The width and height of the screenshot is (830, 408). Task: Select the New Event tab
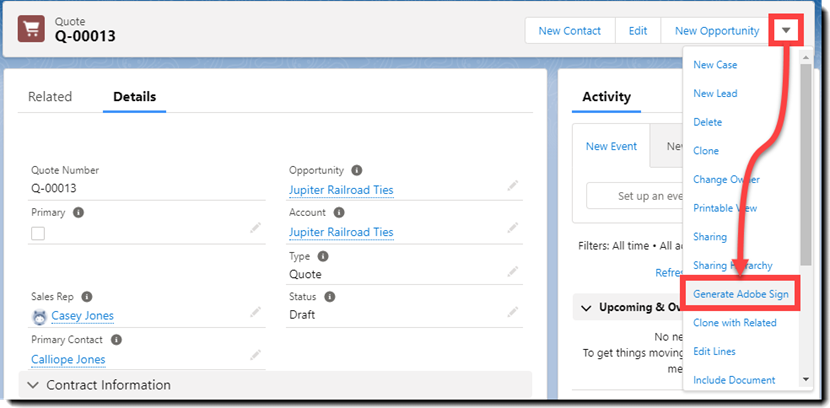tap(611, 147)
